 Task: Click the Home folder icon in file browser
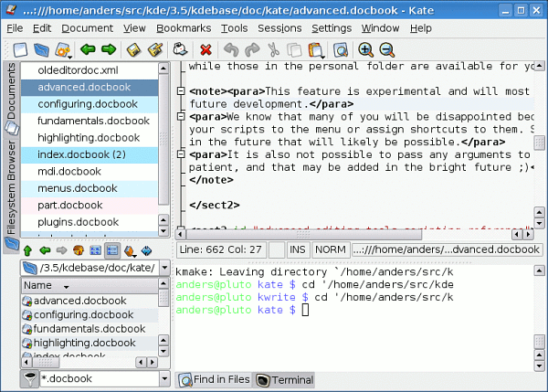point(79,249)
